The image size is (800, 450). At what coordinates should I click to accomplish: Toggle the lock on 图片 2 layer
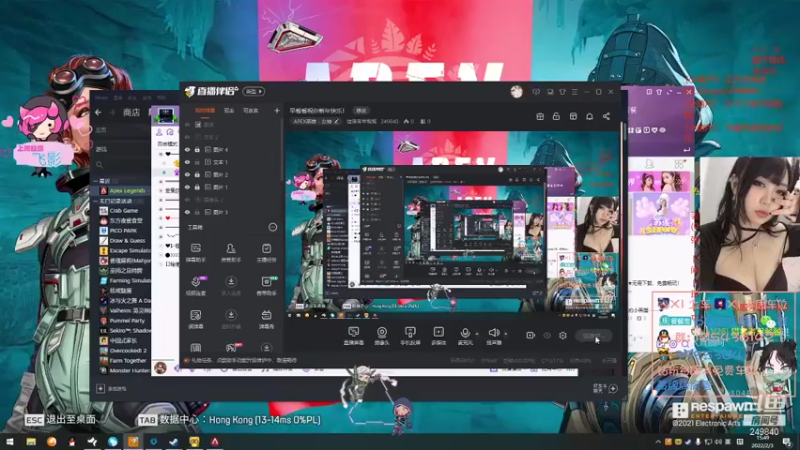coord(197,174)
